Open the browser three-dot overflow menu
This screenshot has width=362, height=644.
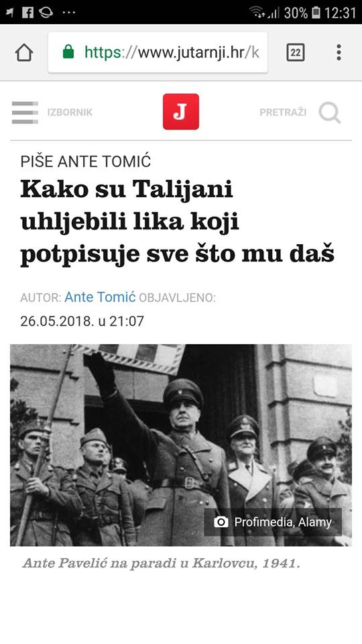pos(339,52)
